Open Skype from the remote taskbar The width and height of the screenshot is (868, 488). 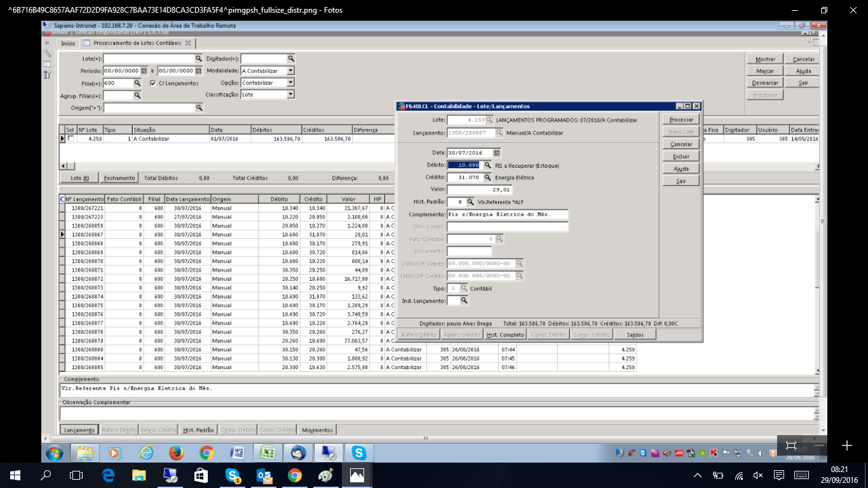pyautogui.click(x=359, y=452)
